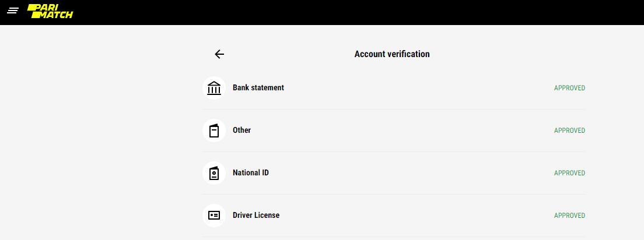Click the Account verification heading
The image size is (644, 240).
pyautogui.click(x=392, y=54)
